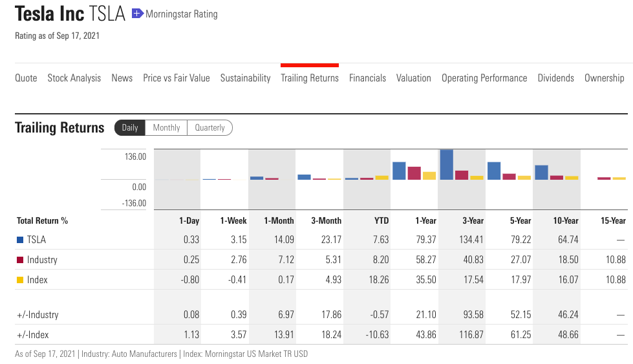Image resolution: width=633 pixels, height=364 pixels.
Task: Open the Quote tab
Action: coord(26,78)
